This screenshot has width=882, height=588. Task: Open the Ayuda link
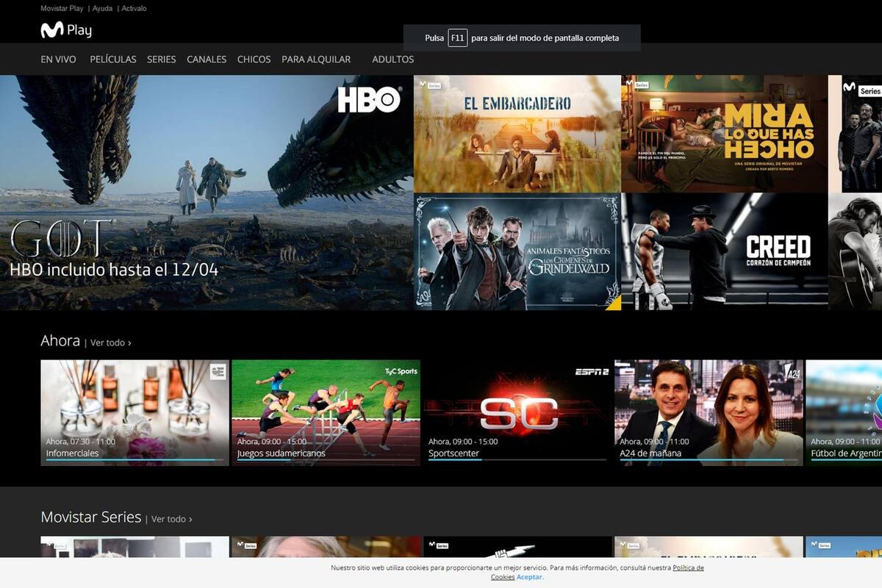[x=102, y=8]
